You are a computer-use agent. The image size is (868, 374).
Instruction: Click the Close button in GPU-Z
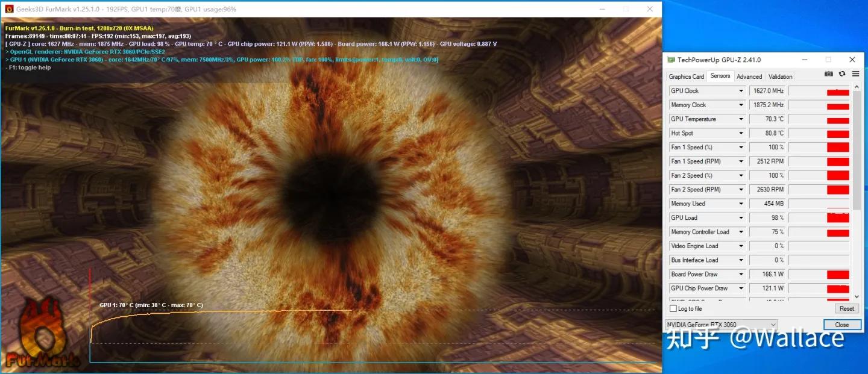[x=841, y=325]
